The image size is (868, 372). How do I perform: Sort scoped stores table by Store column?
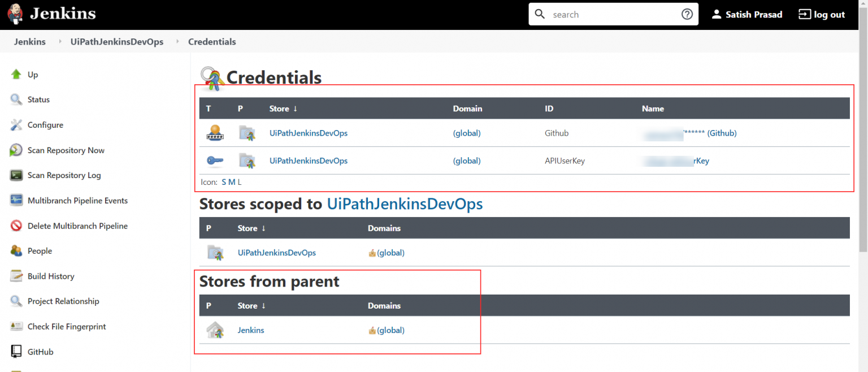[251, 228]
